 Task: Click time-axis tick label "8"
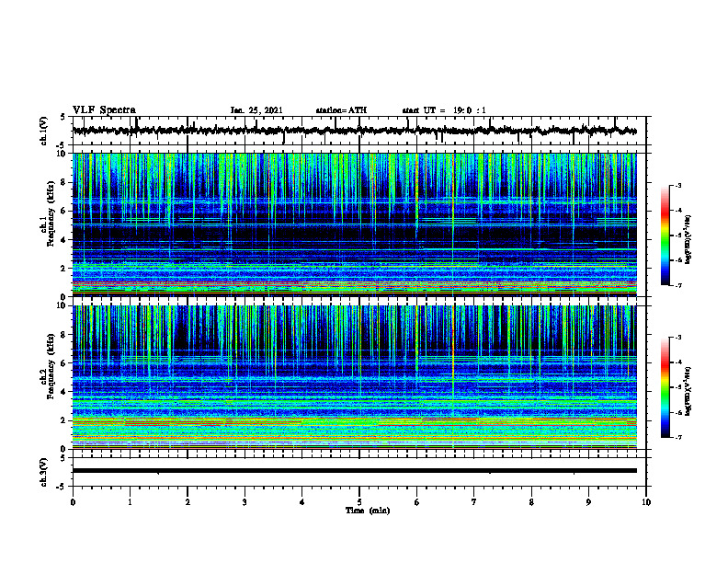click(531, 502)
